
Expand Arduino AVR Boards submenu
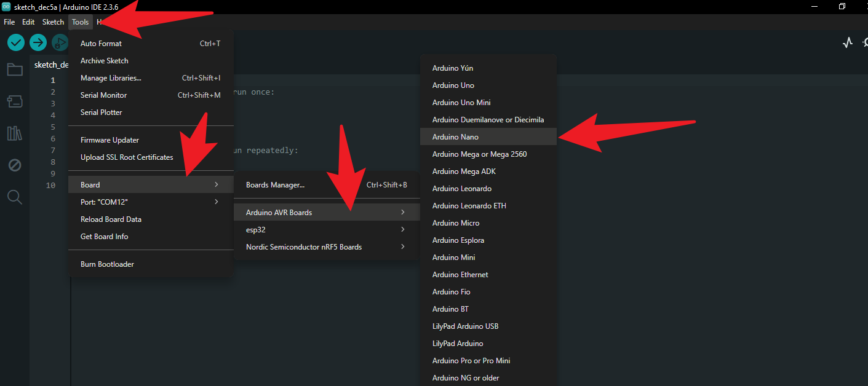327,213
